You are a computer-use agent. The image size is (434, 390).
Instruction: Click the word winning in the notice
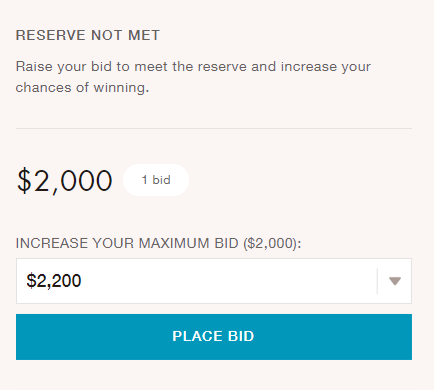point(119,88)
